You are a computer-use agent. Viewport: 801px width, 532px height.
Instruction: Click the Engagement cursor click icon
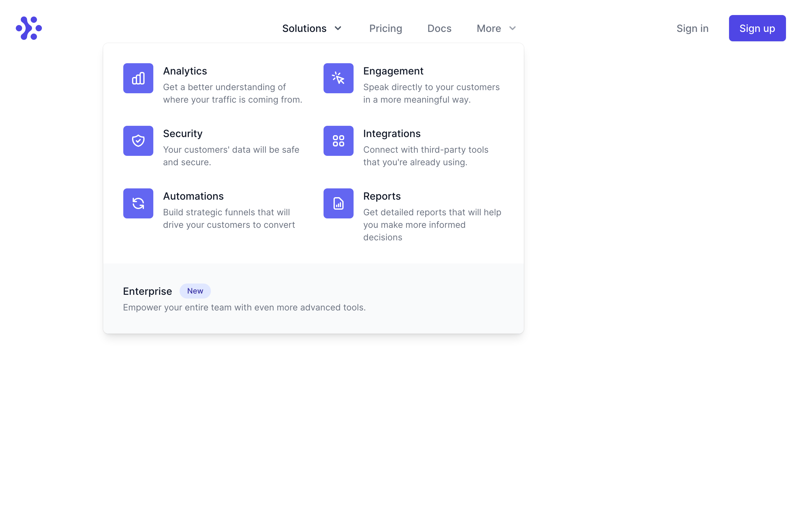pyautogui.click(x=338, y=78)
